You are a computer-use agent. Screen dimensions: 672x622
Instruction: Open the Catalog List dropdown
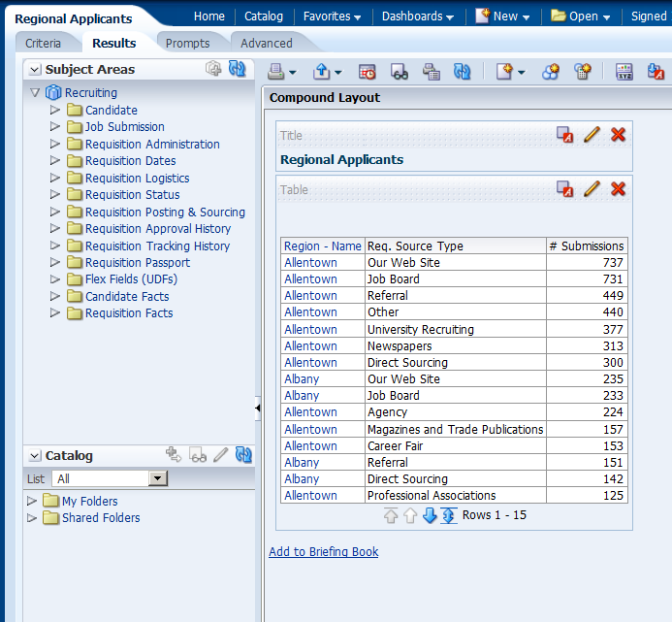click(x=158, y=478)
